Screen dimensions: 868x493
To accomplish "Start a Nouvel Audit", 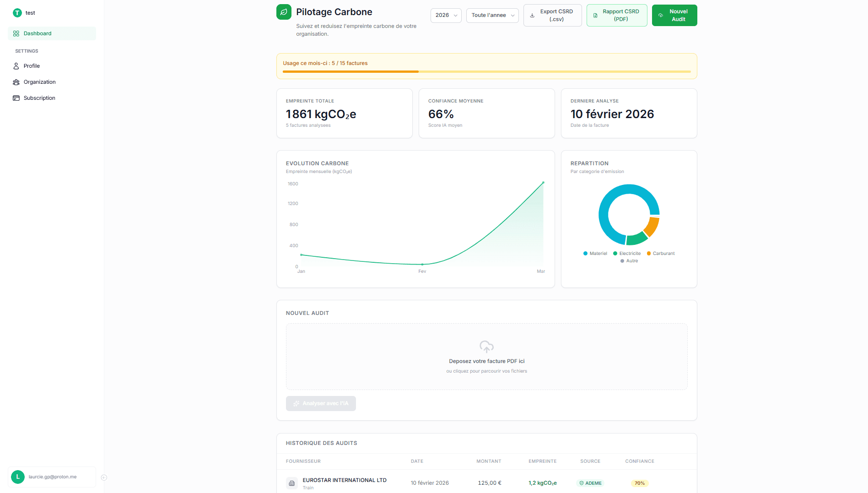I will pos(674,16).
